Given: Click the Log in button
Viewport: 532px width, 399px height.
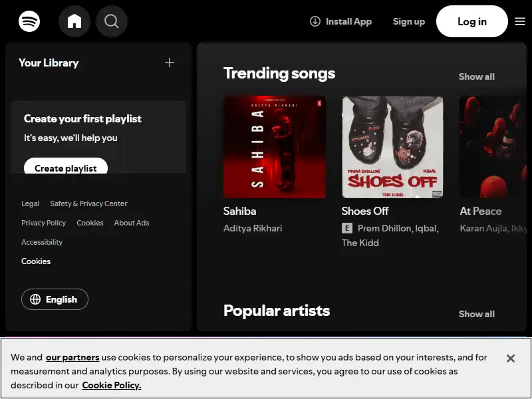Looking at the screenshot, I should tap(472, 21).
